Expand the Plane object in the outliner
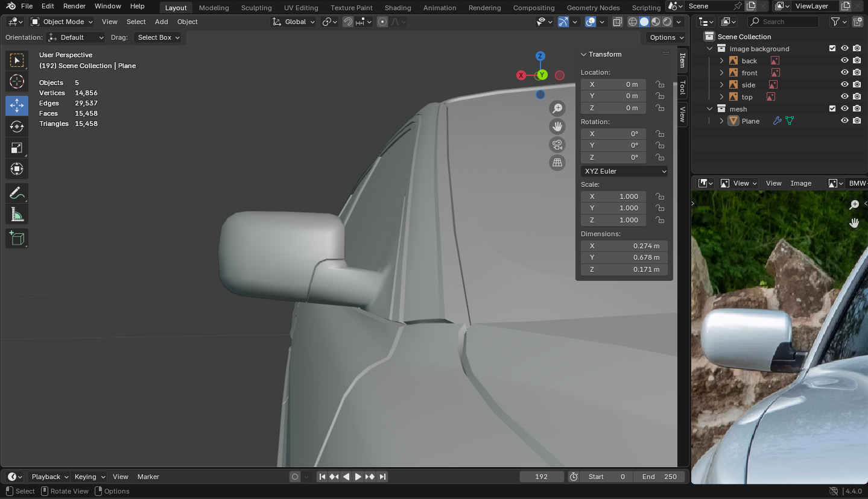This screenshot has height=499, width=868. [721, 121]
